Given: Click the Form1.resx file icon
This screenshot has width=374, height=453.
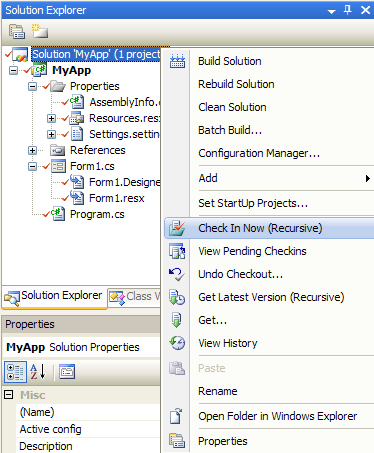Looking at the screenshot, I should [77, 198].
